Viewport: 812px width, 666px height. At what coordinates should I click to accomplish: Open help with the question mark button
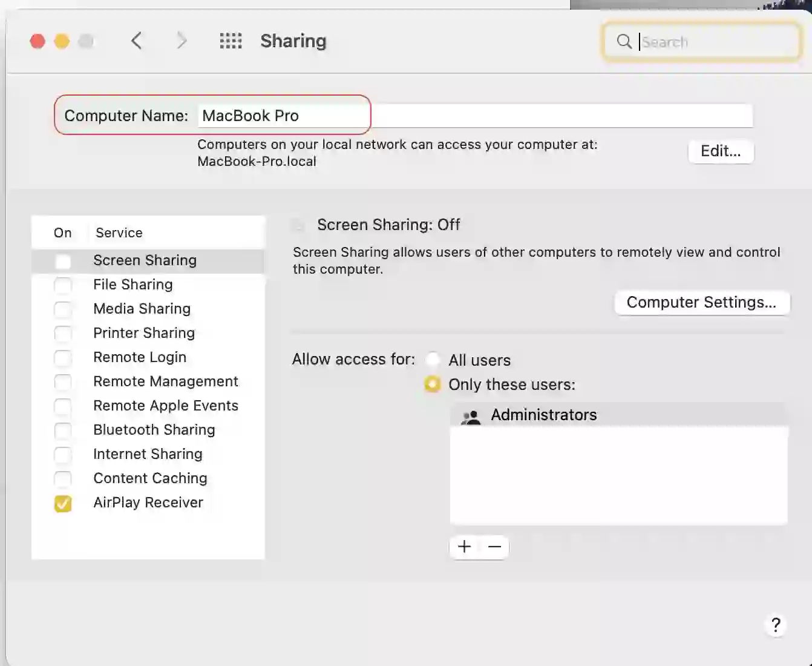pyautogui.click(x=776, y=625)
